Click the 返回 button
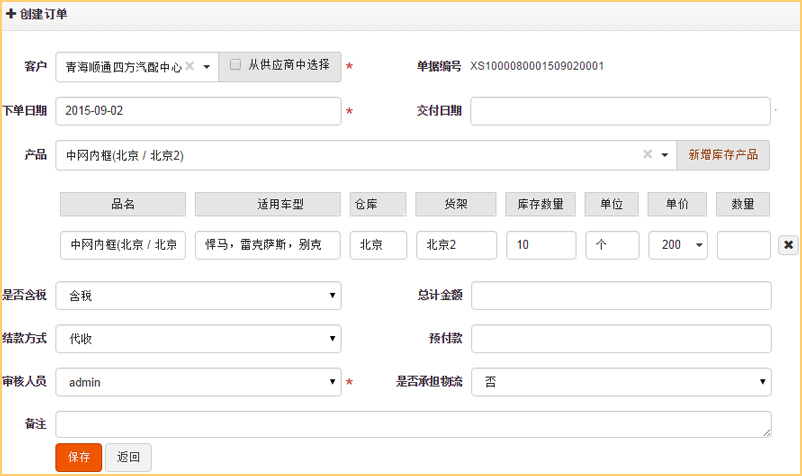The width and height of the screenshot is (802, 476). click(x=128, y=457)
